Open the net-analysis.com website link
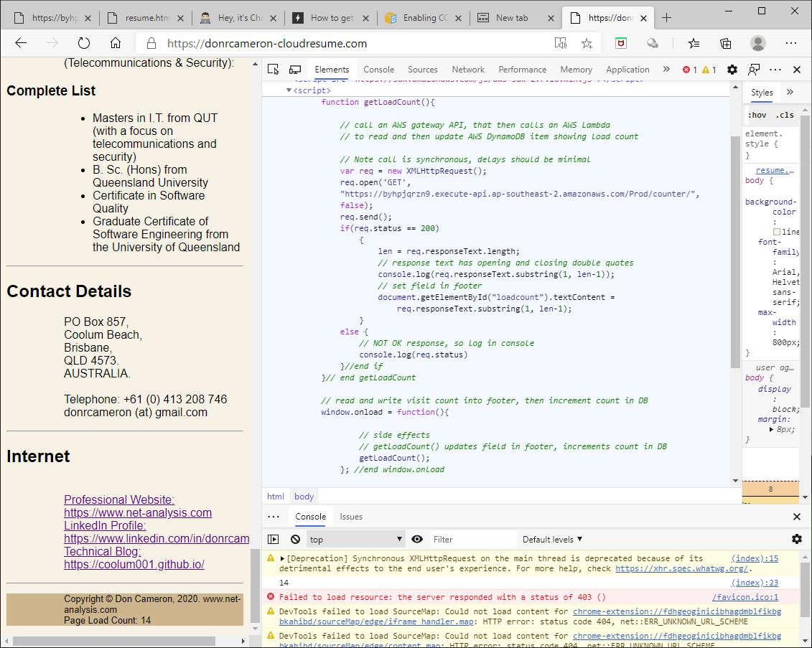Screen dimensions: 812x648 coord(138,512)
